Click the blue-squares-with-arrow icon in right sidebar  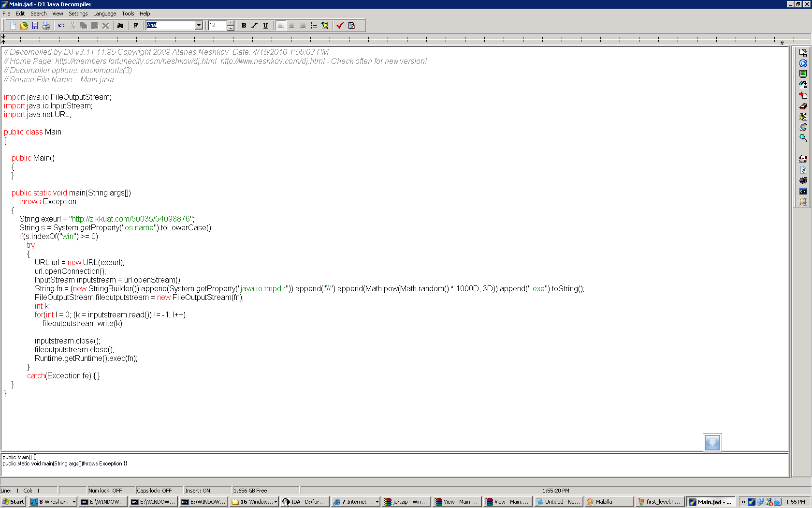803,85
